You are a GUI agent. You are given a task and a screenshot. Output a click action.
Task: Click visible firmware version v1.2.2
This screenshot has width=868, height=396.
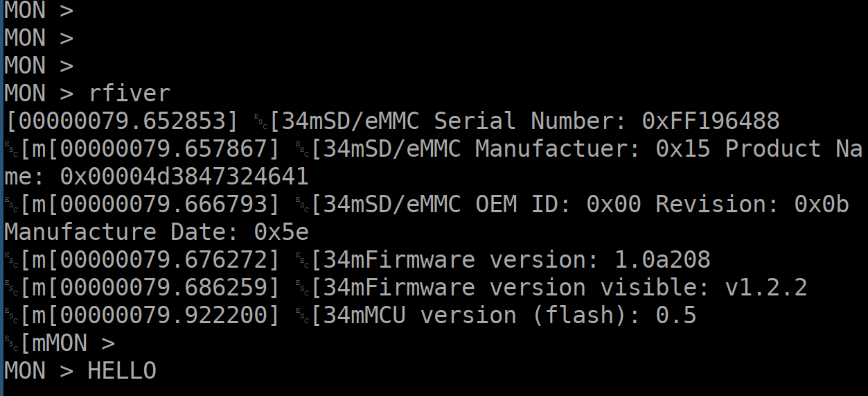[766, 287]
